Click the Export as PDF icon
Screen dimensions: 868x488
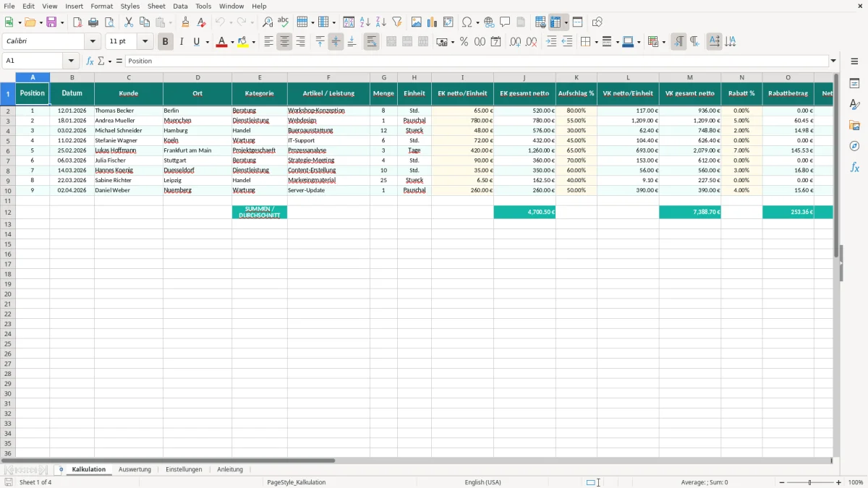tap(77, 22)
